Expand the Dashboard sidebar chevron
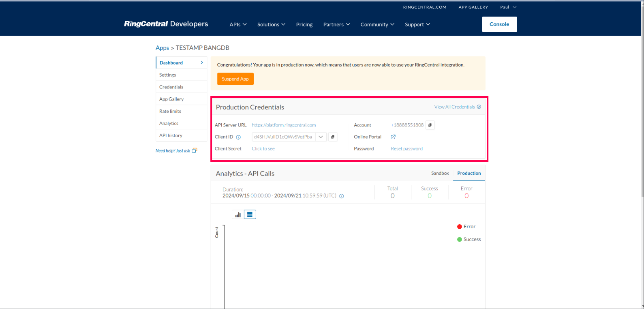 [202, 62]
